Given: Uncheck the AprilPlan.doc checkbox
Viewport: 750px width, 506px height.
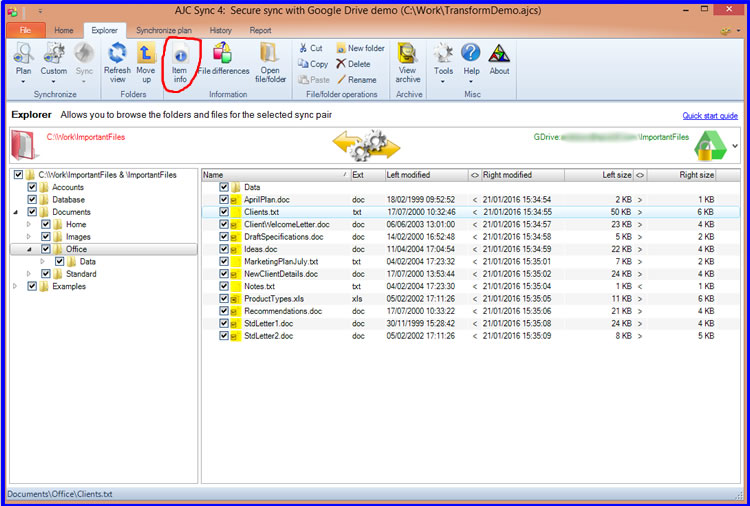Looking at the screenshot, I should (x=223, y=199).
